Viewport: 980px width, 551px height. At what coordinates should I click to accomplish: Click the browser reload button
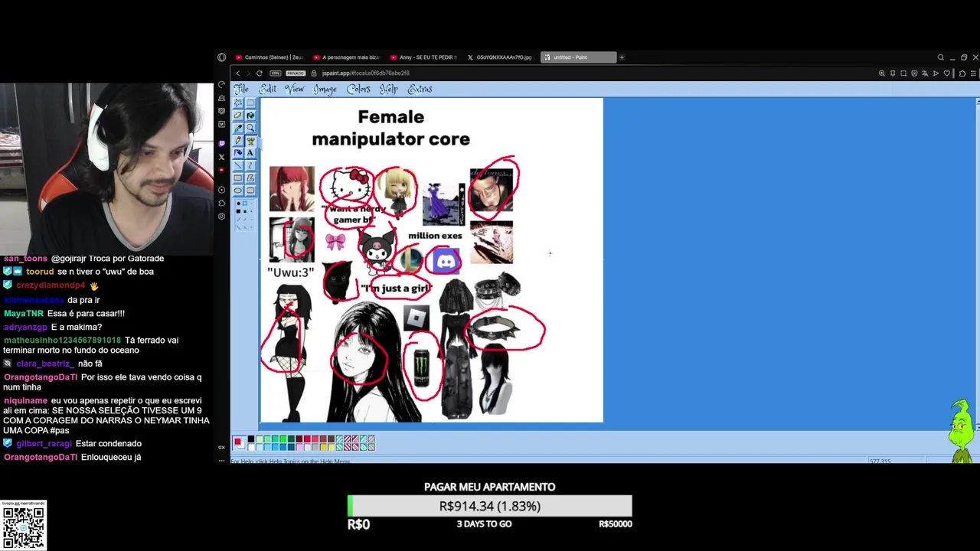(259, 73)
